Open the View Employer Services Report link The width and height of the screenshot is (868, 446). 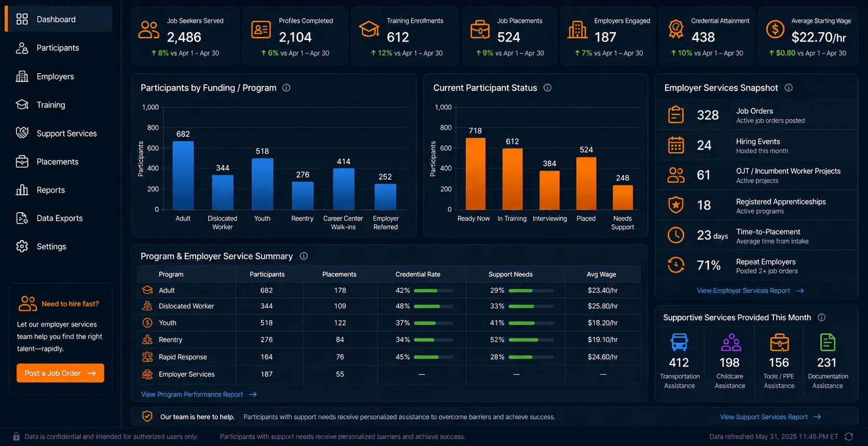pyautogui.click(x=750, y=291)
